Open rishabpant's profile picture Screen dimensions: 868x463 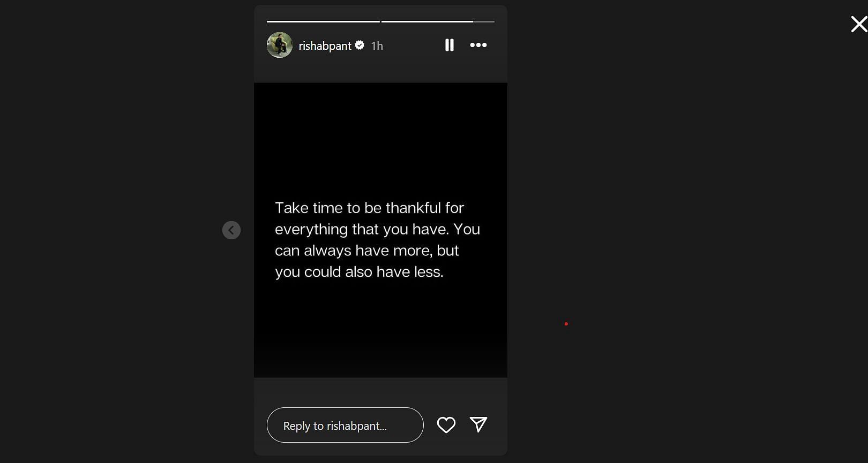point(280,45)
